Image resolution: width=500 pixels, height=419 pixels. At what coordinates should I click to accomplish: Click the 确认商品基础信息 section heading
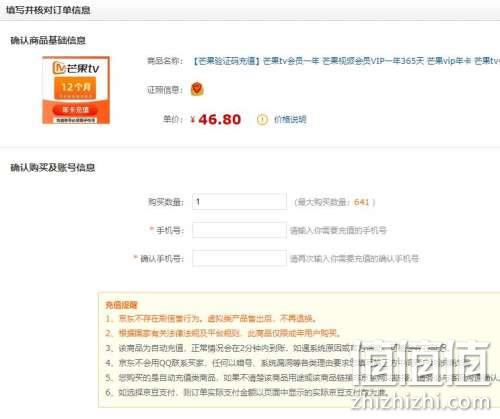click(48, 41)
